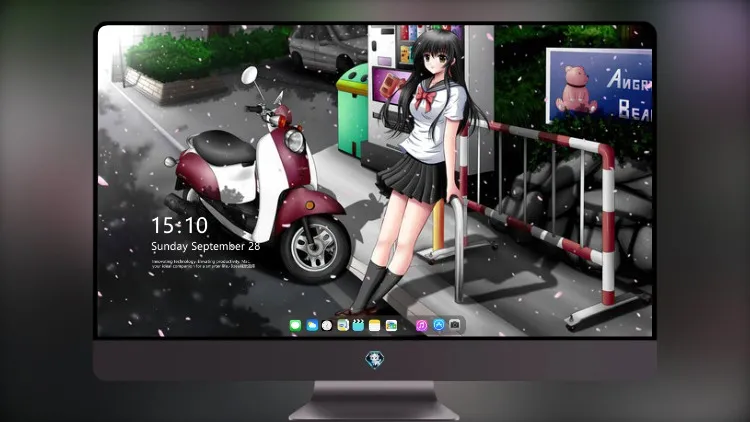Image resolution: width=750 pixels, height=422 pixels.
Task: Open the green Messages dock icon
Action: 295,326
